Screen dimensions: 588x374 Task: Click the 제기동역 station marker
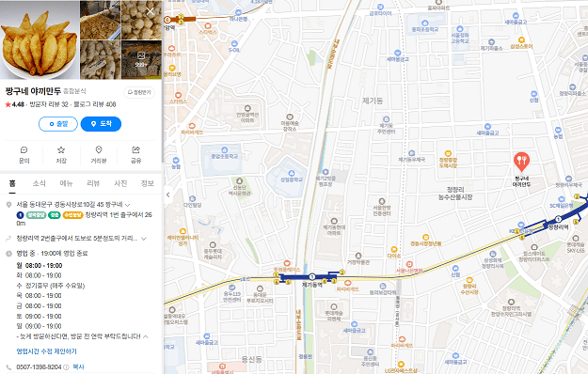[x=312, y=276]
